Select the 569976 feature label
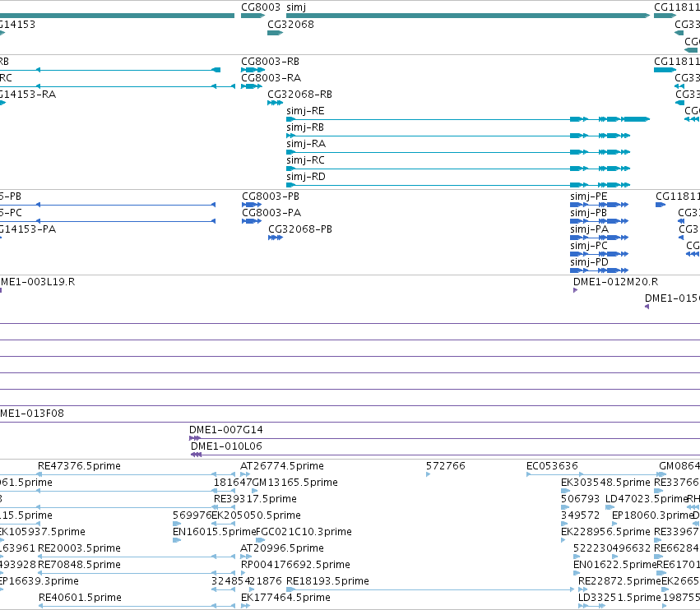Image resolution: width=700 pixels, height=610 pixels. (x=192, y=515)
